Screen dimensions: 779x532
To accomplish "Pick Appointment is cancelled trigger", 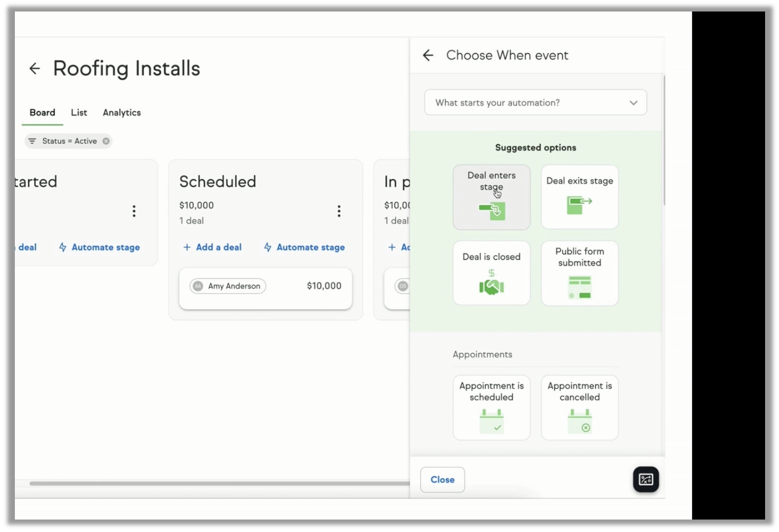I will [579, 407].
